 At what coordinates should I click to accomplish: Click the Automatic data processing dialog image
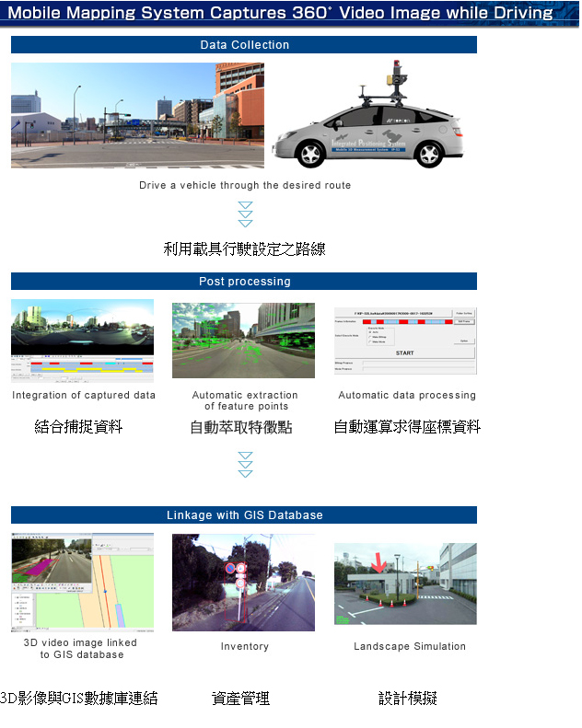405,341
